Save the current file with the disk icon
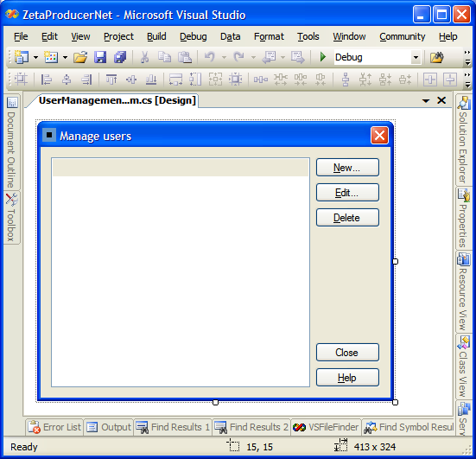 click(100, 57)
